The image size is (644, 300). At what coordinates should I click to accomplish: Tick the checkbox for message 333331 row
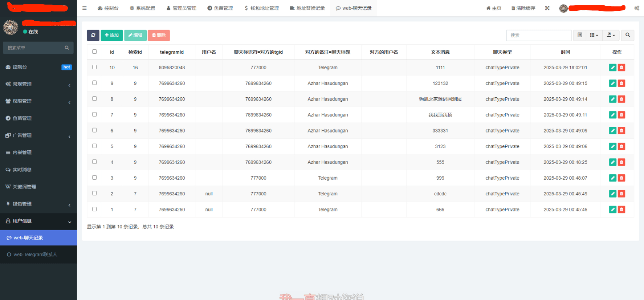(x=94, y=130)
